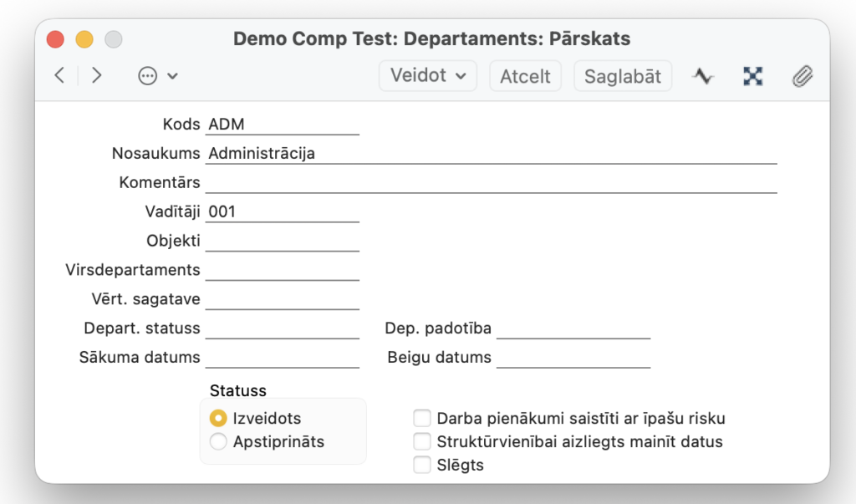This screenshot has height=504, width=856.
Task: Open the Veidot dropdown
Action: (x=427, y=75)
